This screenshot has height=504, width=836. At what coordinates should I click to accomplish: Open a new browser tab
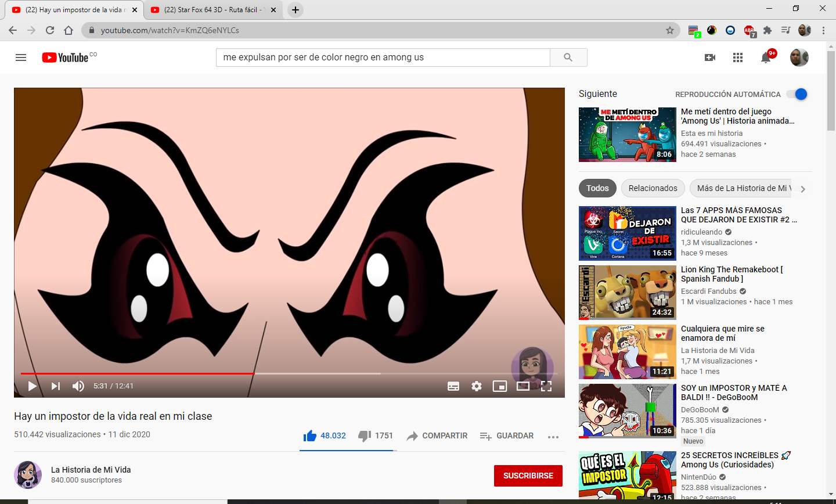(x=296, y=10)
